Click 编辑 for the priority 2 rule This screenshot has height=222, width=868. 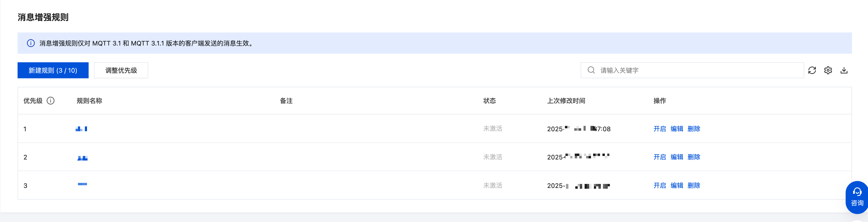677,157
